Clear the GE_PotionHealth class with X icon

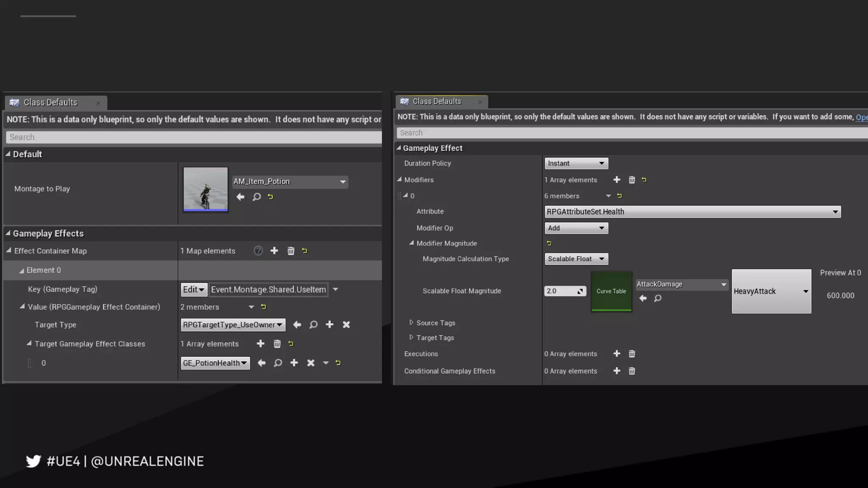click(x=311, y=363)
